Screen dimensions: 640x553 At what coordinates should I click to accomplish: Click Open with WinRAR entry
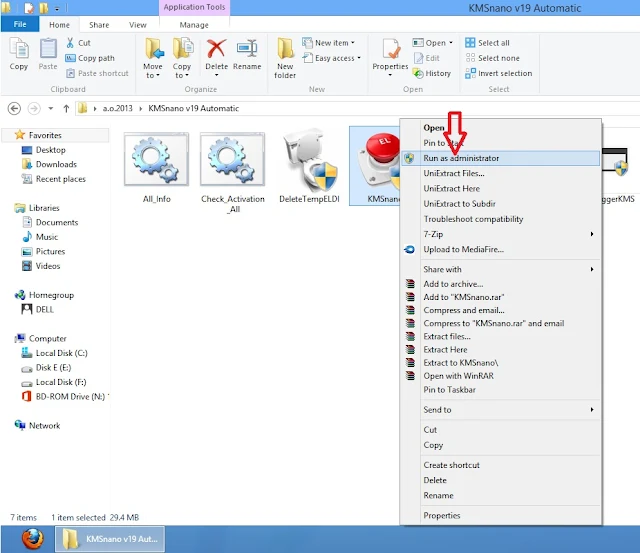tap(458, 376)
